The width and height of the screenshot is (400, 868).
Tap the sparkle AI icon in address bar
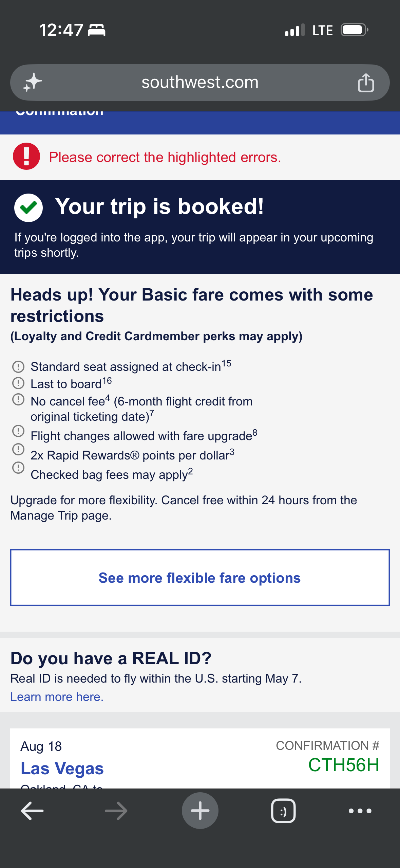[32, 83]
